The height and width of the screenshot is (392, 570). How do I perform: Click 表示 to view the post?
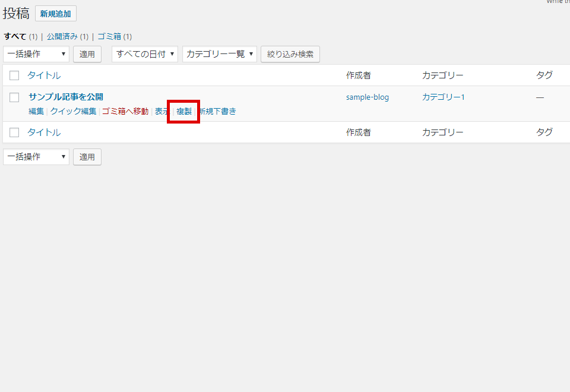[x=161, y=111]
